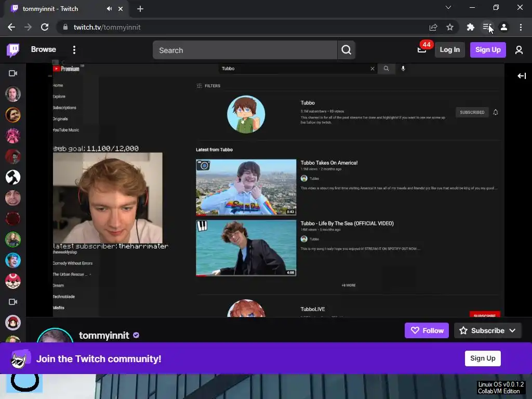Open the bearded man avatar at sidebar top
Image resolution: width=532 pixels, height=399 pixels.
pos(13,94)
